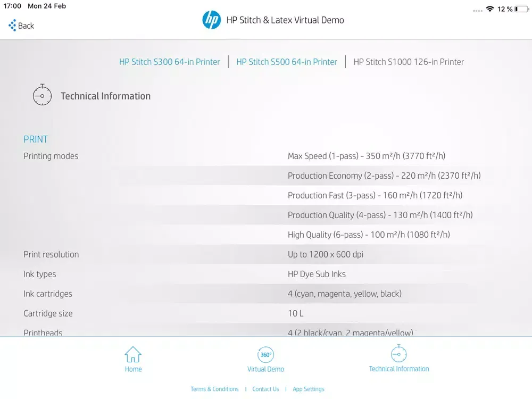Click the Printing modes label
The width and height of the screenshot is (532, 399).
point(51,156)
